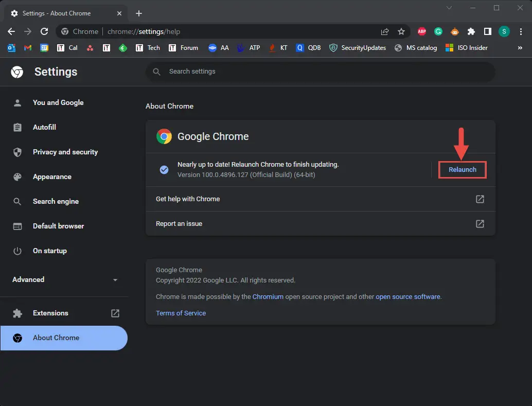Go to You and Google settings
Viewport: 532px width, 406px height.
(x=64, y=102)
